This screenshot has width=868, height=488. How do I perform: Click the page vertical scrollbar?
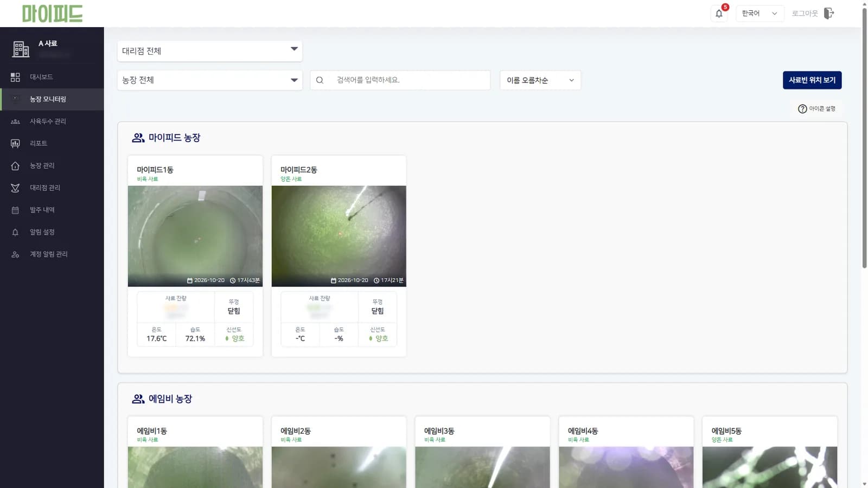click(864, 138)
